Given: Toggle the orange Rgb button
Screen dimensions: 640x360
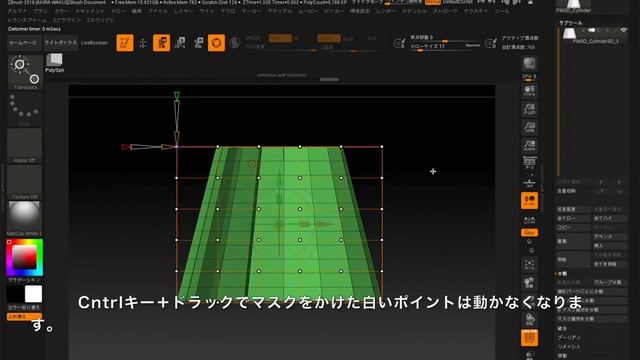Looking at the screenshot, I should 280,38.
